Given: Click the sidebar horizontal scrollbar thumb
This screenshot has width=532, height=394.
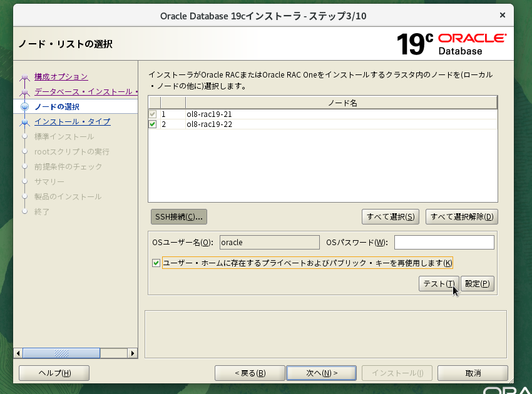Looking at the screenshot, I should click(x=61, y=353).
